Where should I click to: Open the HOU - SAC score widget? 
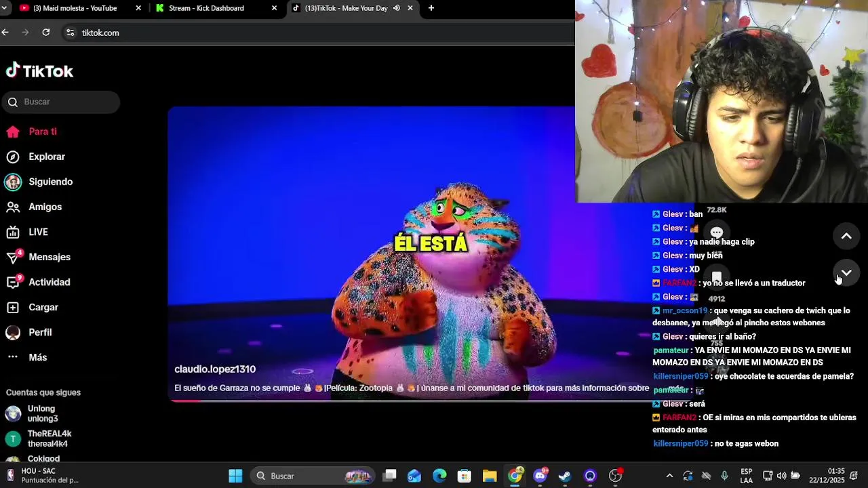point(42,476)
